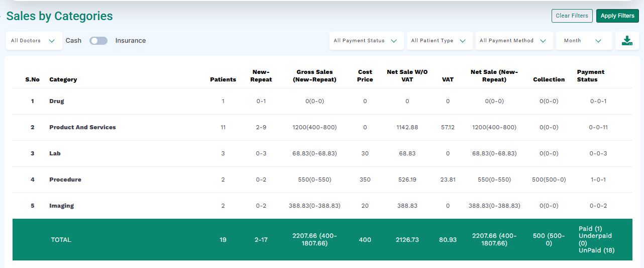Click net sale value 1142.88
Image resolution: width=644 pixels, height=268 pixels.
407,127
